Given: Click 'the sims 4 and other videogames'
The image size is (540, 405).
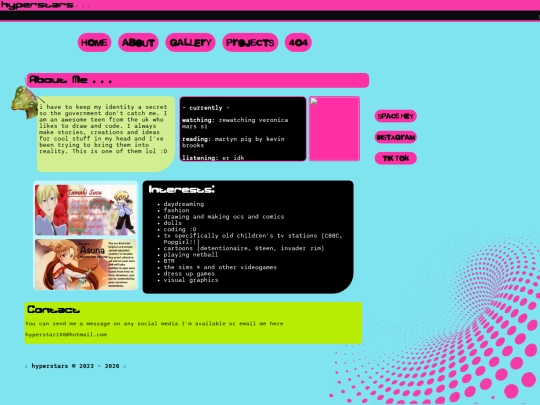Looking at the screenshot, I should (220, 267).
